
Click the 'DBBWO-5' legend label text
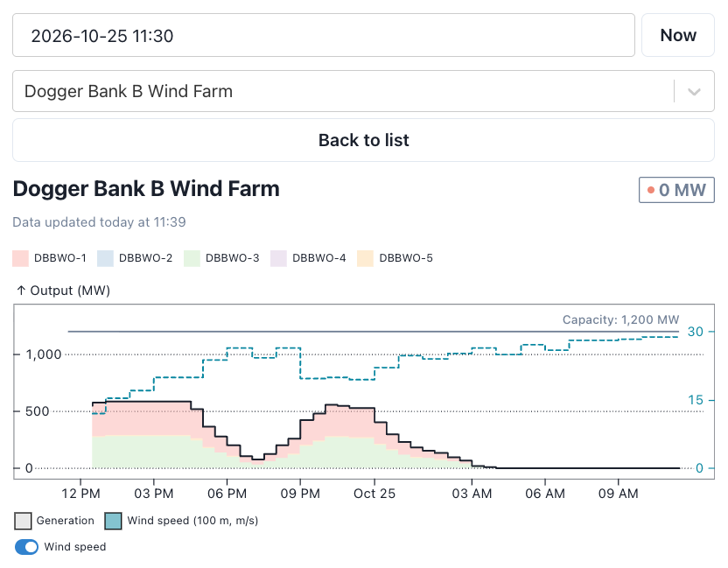pos(406,258)
